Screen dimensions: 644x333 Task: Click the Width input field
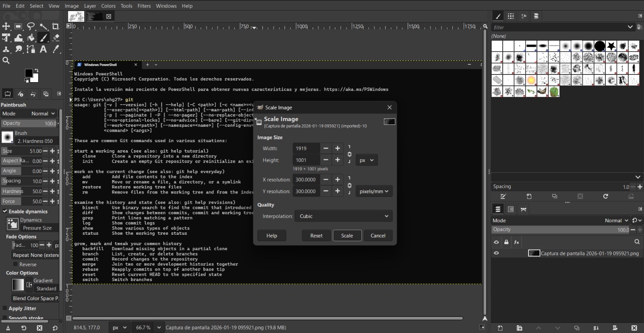click(x=306, y=149)
